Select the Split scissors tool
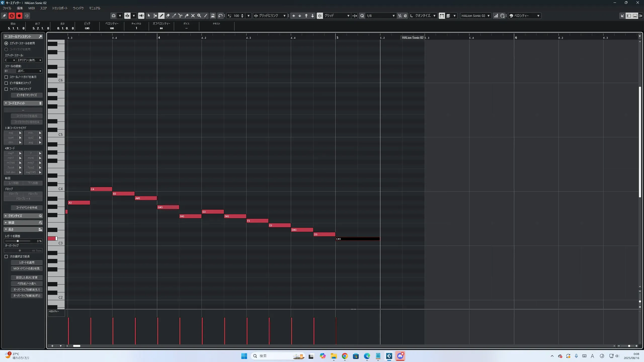Viewport: 644px width, 362px height. click(x=180, y=16)
